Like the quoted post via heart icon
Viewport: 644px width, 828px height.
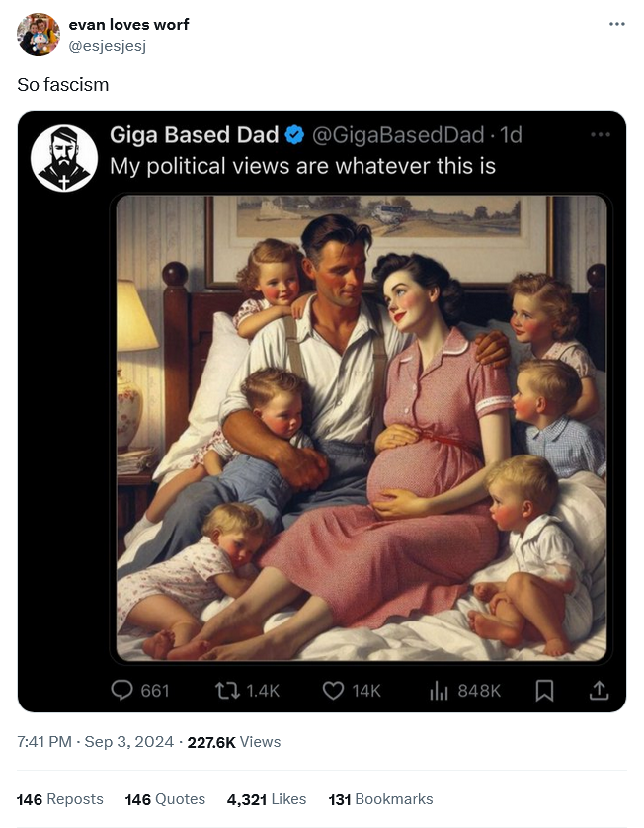[x=333, y=691]
